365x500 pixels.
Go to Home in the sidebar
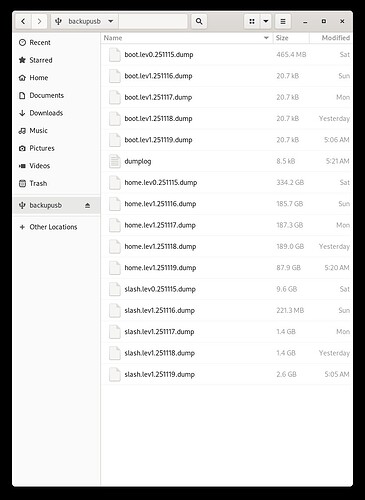click(56, 78)
